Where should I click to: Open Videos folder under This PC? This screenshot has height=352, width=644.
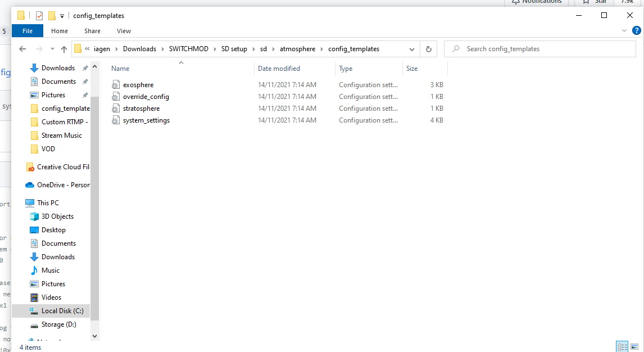pos(51,298)
